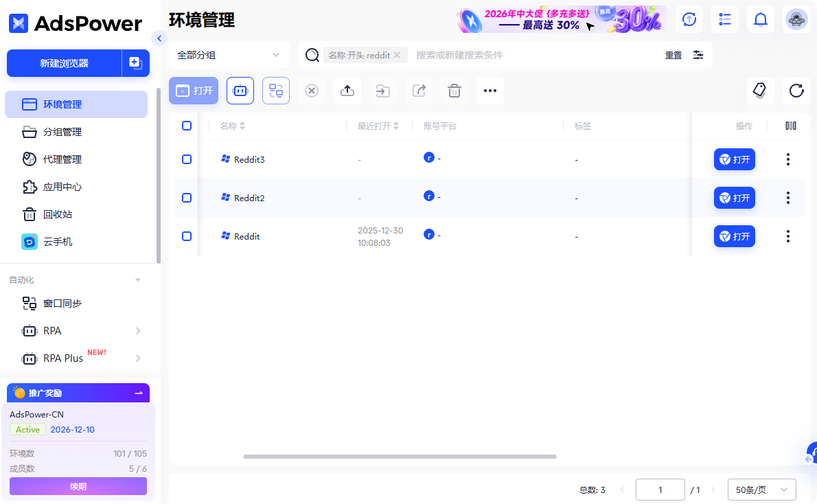Image resolution: width=817 pixels, height=504 pixels.
Task: Toggle the select all checkbox
Action: point(187,126)
